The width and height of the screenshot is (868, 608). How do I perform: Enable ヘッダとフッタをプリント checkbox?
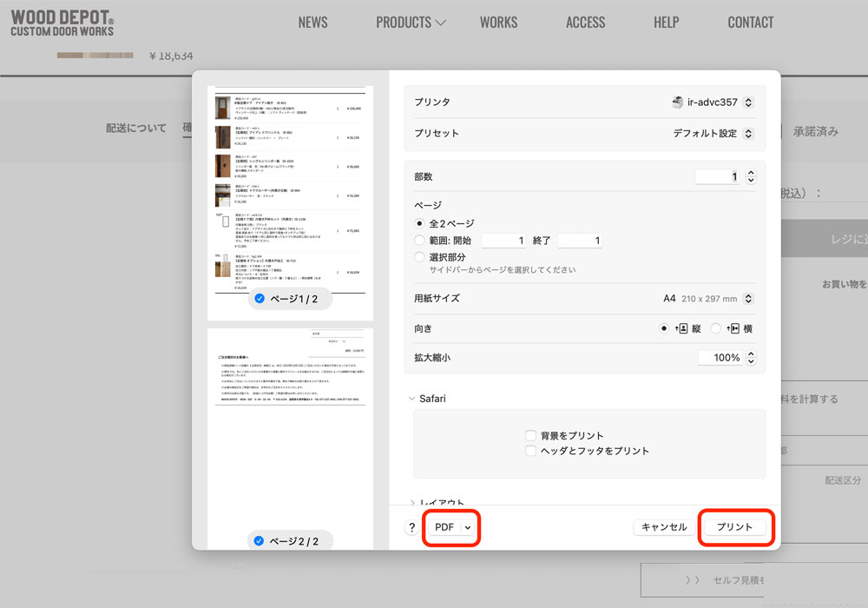coord(530,451)
